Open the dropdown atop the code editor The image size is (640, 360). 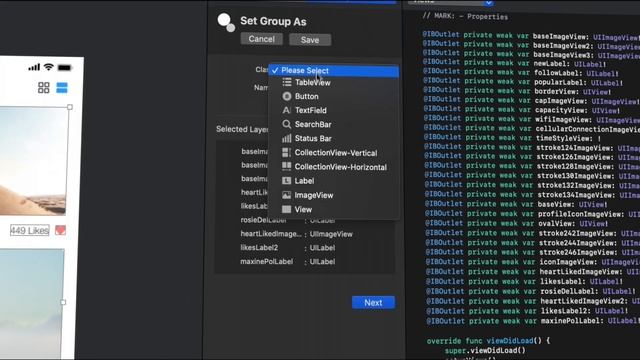[452, 2]
